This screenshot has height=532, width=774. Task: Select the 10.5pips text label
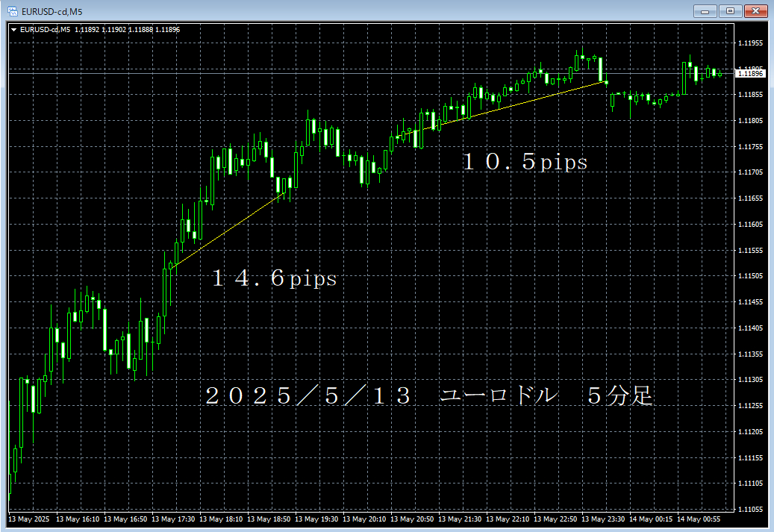pyautogui.click(x=525, y=162)
